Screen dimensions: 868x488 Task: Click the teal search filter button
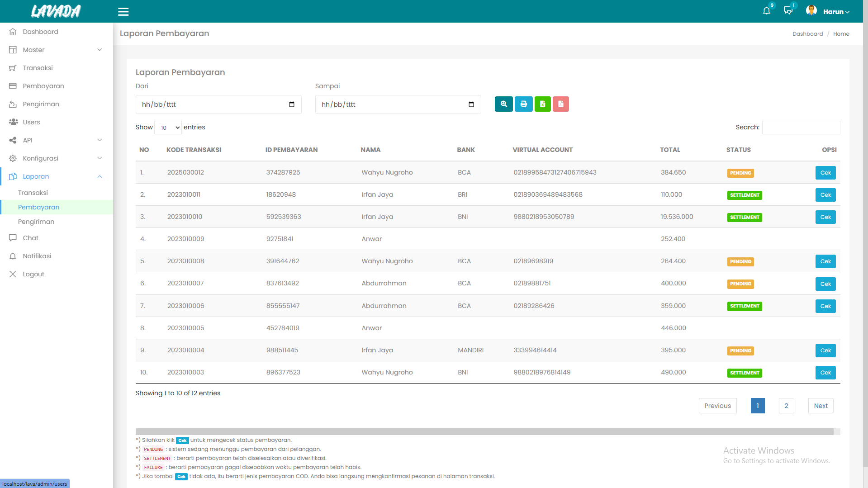[x=503, y=104]
